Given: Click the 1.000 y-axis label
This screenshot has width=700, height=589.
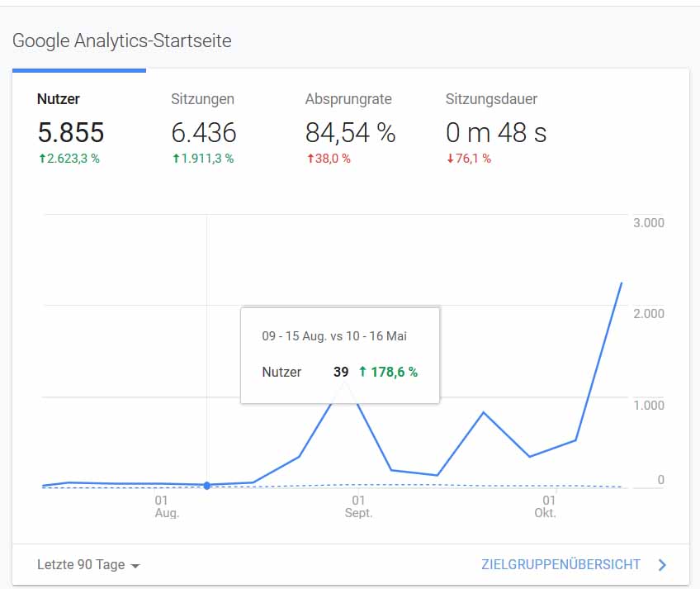Looking at the screenshot, I should pos(649,406).
